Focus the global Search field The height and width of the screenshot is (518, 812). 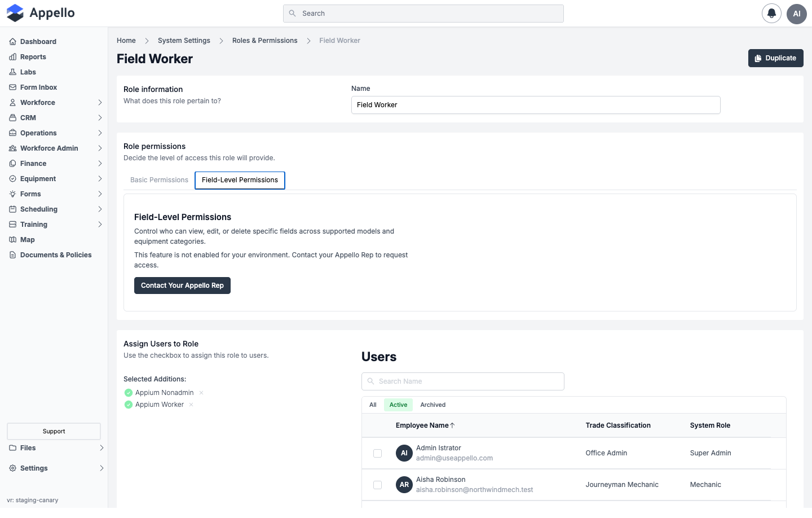(423, 14)
